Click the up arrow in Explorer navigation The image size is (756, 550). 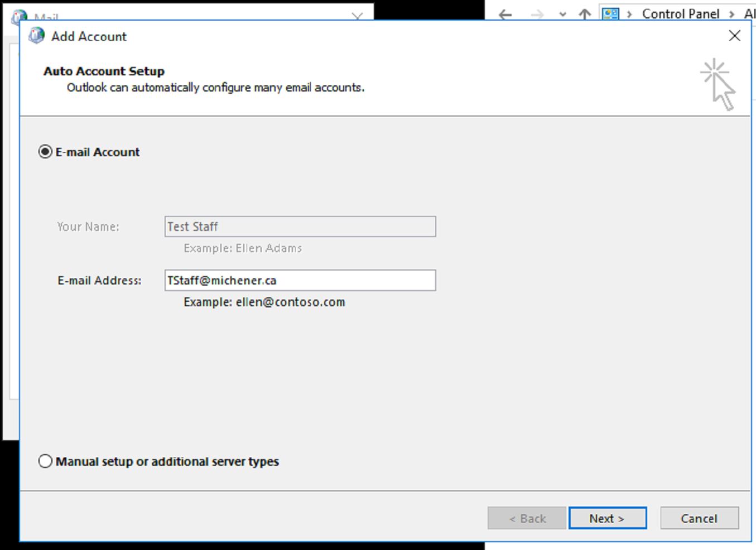click(584, 15)
